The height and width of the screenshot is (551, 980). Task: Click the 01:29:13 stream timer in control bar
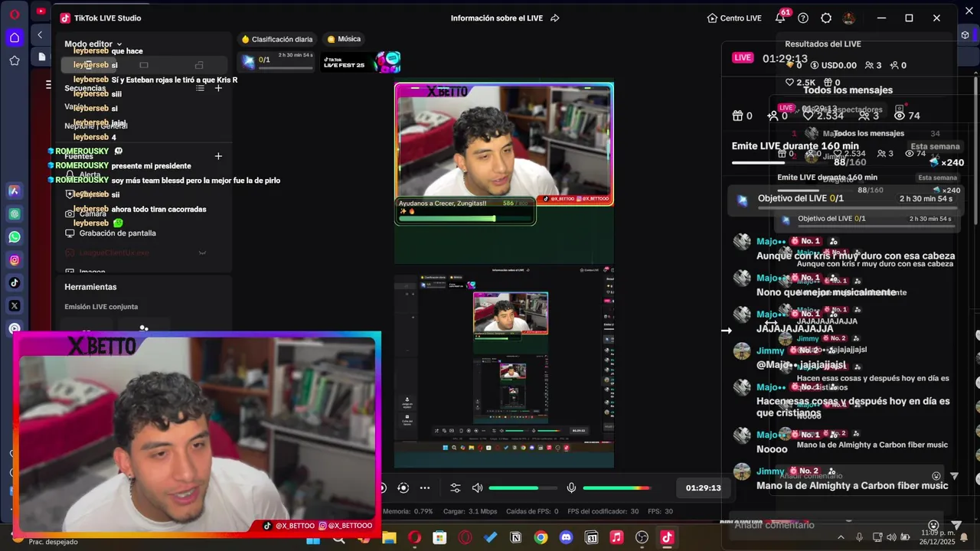point(703,488)
